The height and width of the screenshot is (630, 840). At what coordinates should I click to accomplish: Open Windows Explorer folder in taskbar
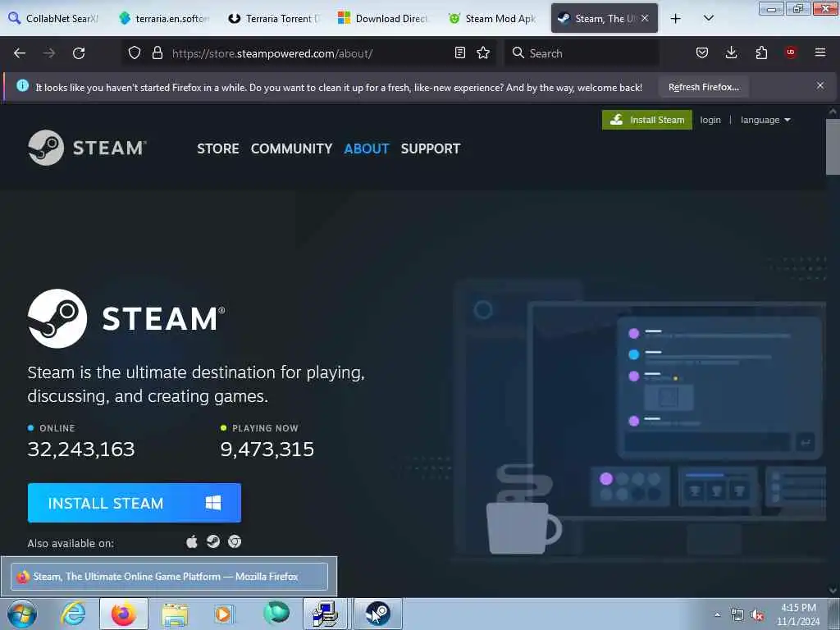[x=175, y=614]
